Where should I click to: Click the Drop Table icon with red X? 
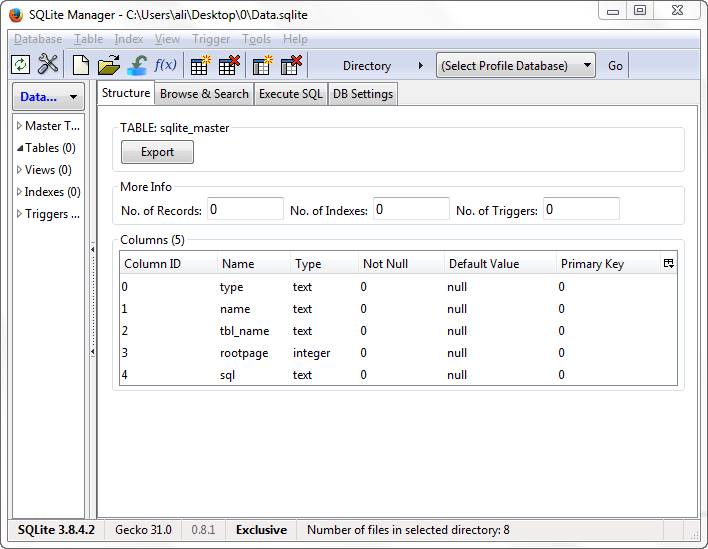point(229,65)
